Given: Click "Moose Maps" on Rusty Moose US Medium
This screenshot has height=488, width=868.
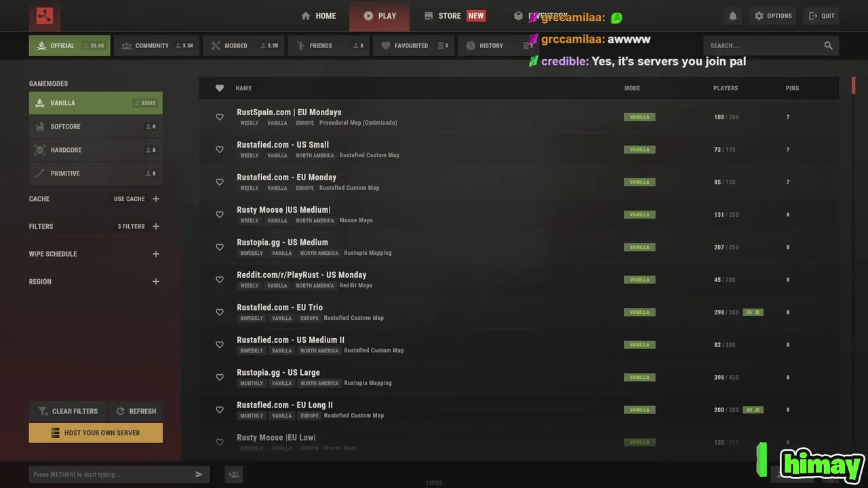Looking at the screenshot, I should coord(356,220).
